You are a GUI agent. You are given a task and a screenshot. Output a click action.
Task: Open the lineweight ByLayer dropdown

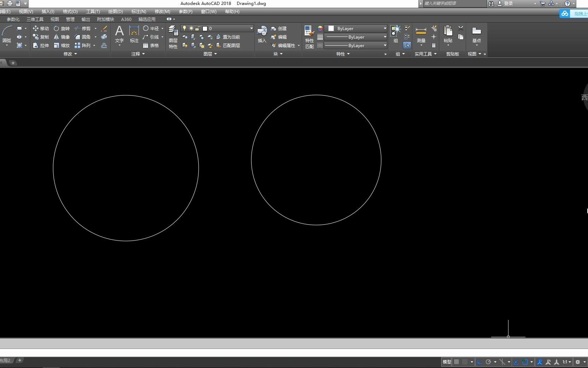(356, 37)
